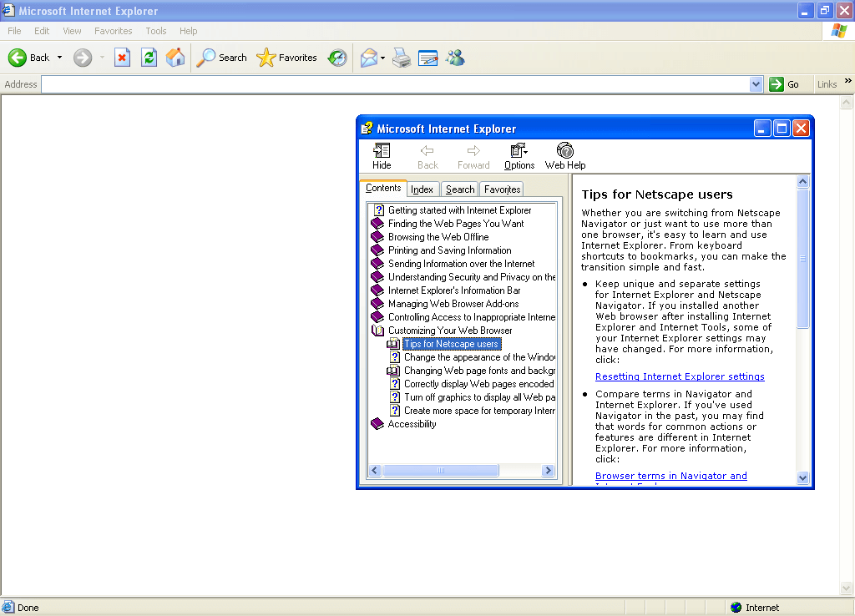
Task: Open the Tools menu
Action: (156, 31)
